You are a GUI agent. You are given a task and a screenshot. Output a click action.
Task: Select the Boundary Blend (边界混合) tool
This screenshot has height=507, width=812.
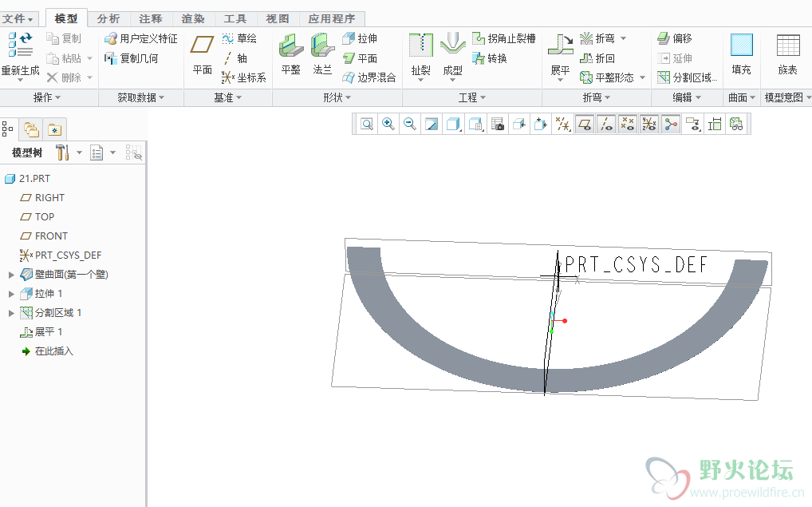[x=369, y=77]
